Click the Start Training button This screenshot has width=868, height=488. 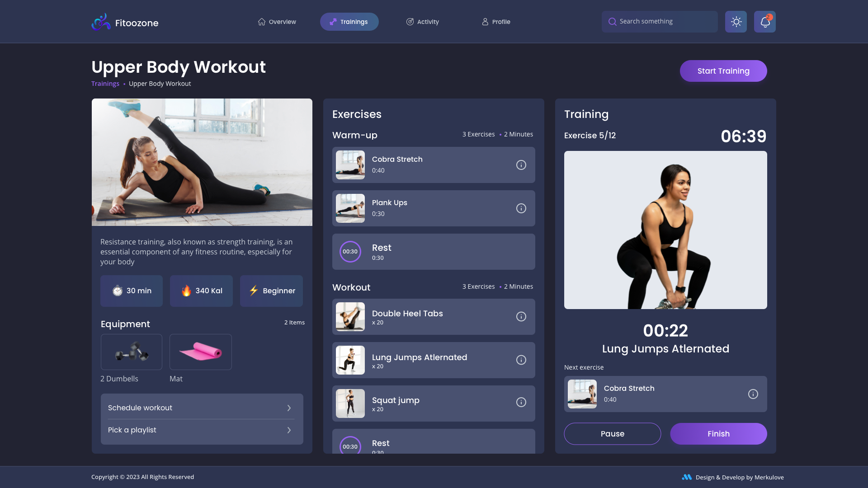coord(723,71)
